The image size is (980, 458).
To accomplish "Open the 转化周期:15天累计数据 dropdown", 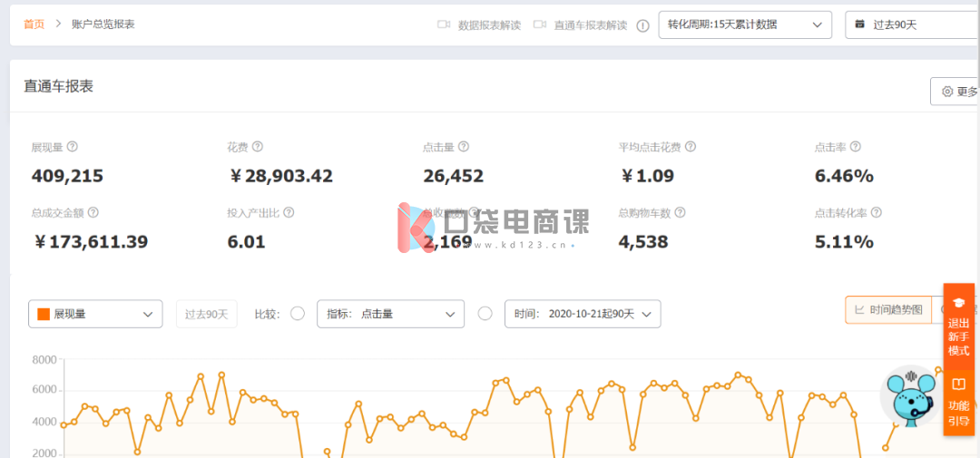I will (745, 25).
